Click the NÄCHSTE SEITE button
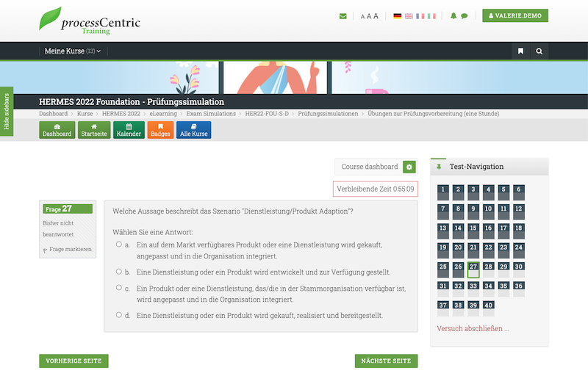The image size is (588, 373). 387,361
